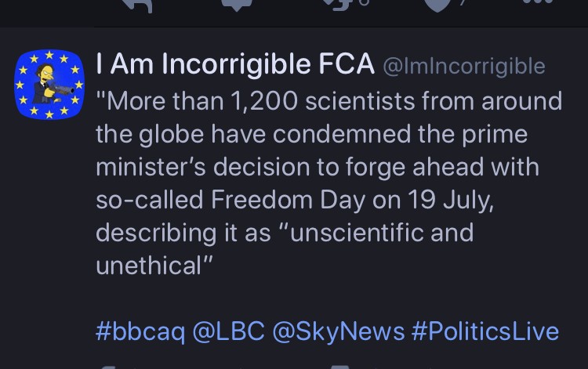588x369 pixels.
Task: Open the @SkyNews mention
Action: (x=337, y=331)
